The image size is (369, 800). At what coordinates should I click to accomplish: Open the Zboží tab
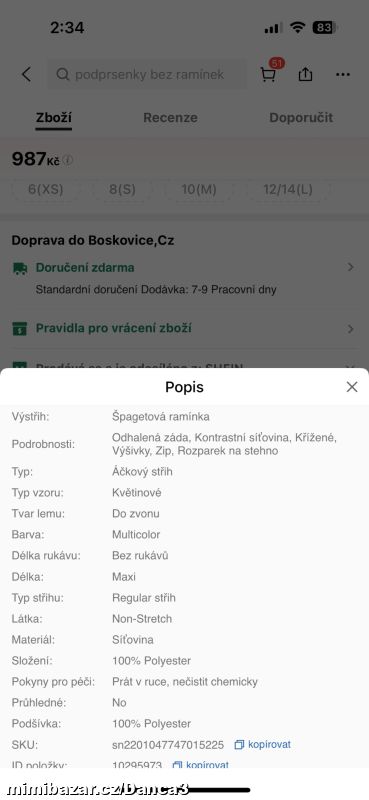[x=54, y=118]
